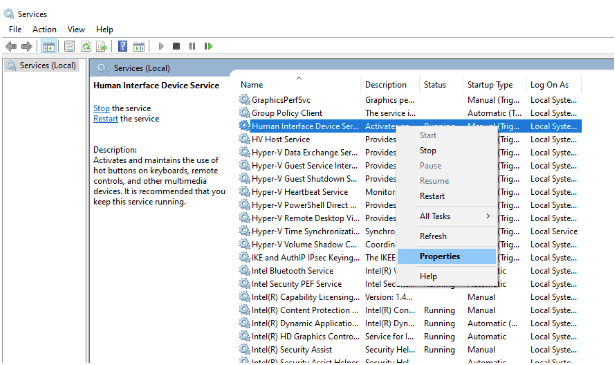This screenshot has height=365, width=615.
Task: Toggle the Show/Hide Console Tree icon
Action: tap(49, 47)
